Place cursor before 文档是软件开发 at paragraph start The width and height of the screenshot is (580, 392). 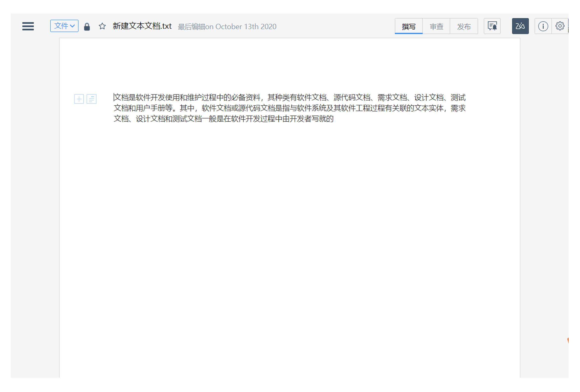[114, 97]
